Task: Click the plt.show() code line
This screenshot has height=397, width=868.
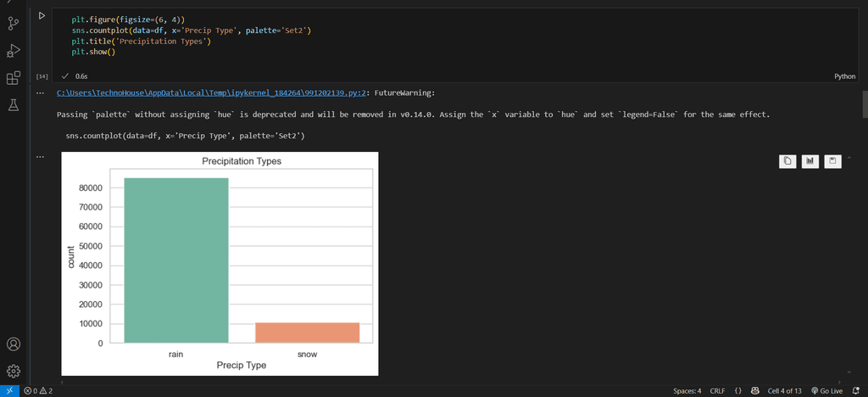Action: tap(93, 52)
